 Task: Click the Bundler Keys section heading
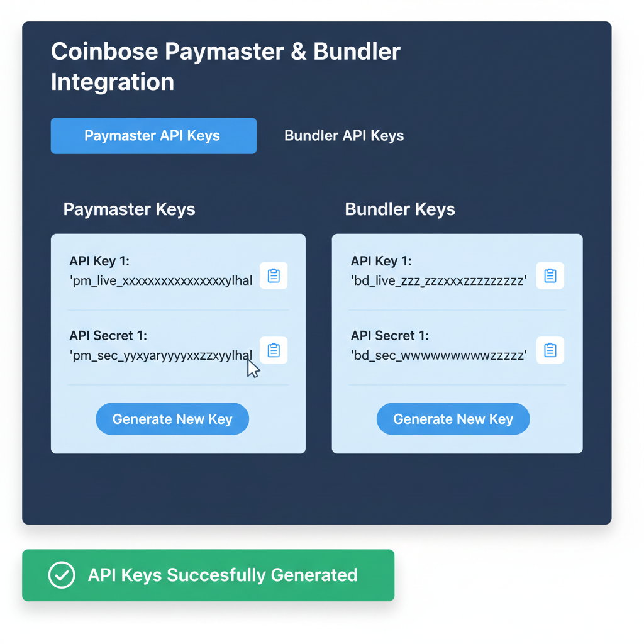click(x=400, y=209)
